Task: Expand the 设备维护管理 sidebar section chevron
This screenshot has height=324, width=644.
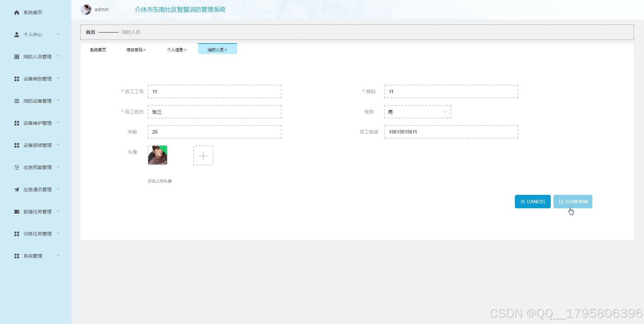Action: click(x=59, y=123)
